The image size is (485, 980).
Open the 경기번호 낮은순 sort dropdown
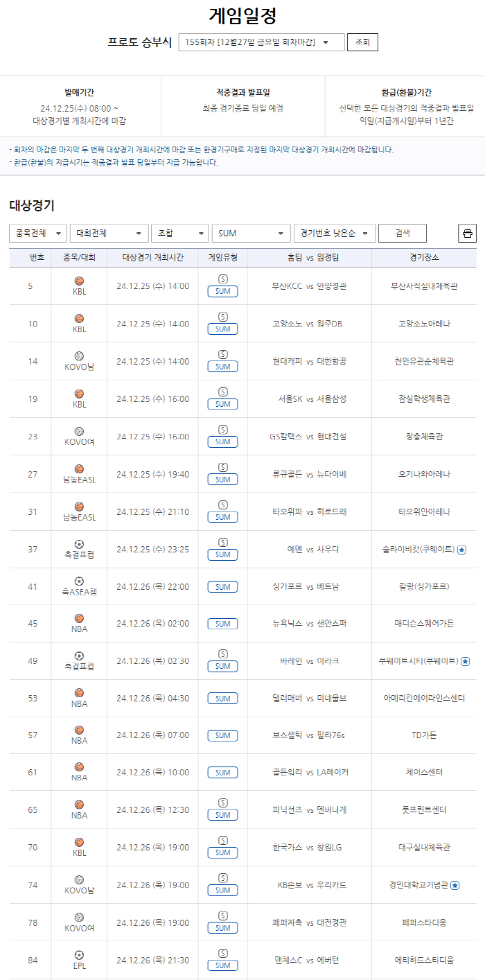click(x=335, y=234)
